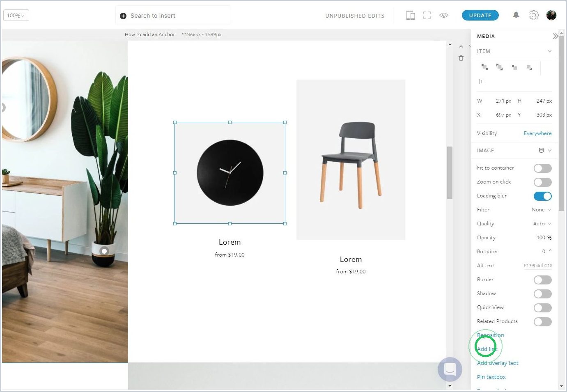Open preview with the eye icon
This screenshot has height=392, width=567.
[x=444, y=15]
